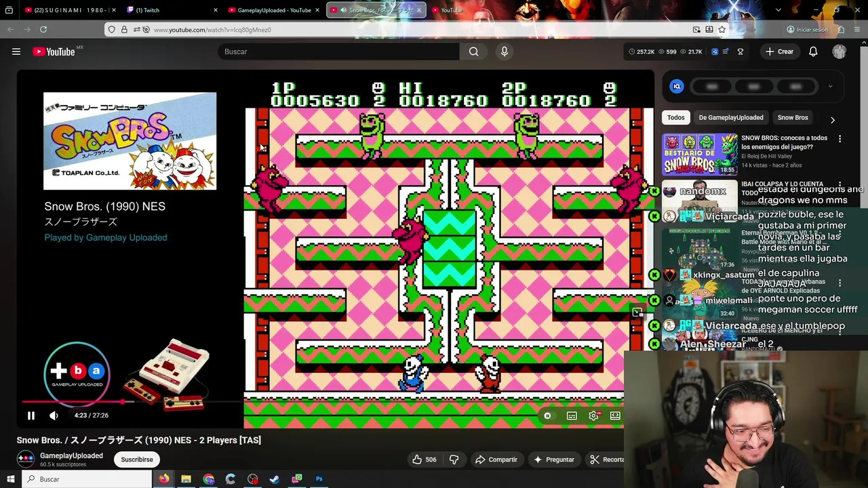This screenshot has height=488, width=868.
Task: Open video player settings gear
Action: (593, 415)
